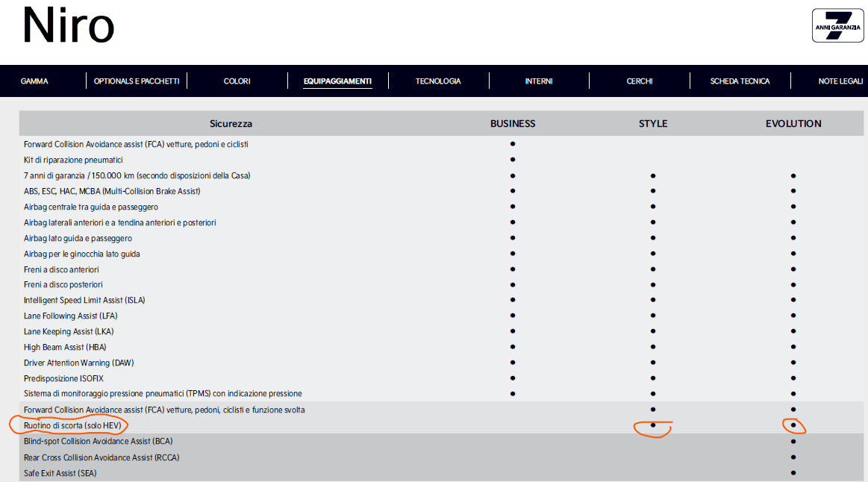View the SCHEDA TECNICA tab
Viewport: 868px width, 482px height.
pos(740,81)
